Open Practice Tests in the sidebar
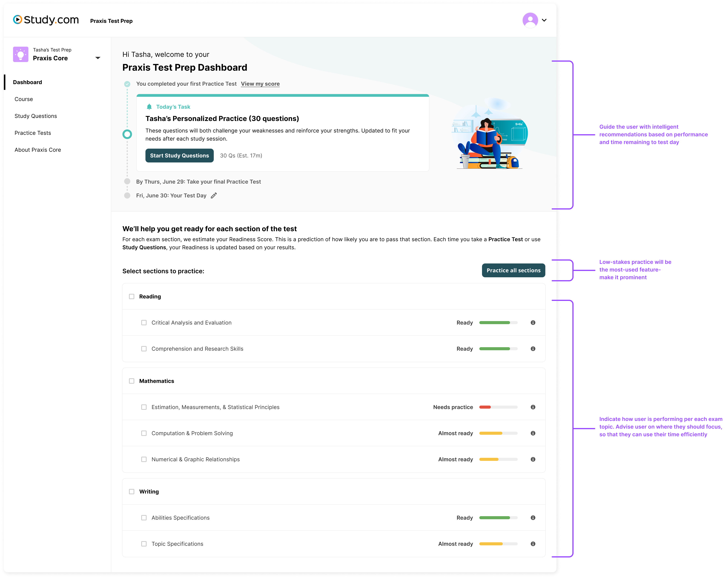The image size is (728, 578). (x=33, y=133)
